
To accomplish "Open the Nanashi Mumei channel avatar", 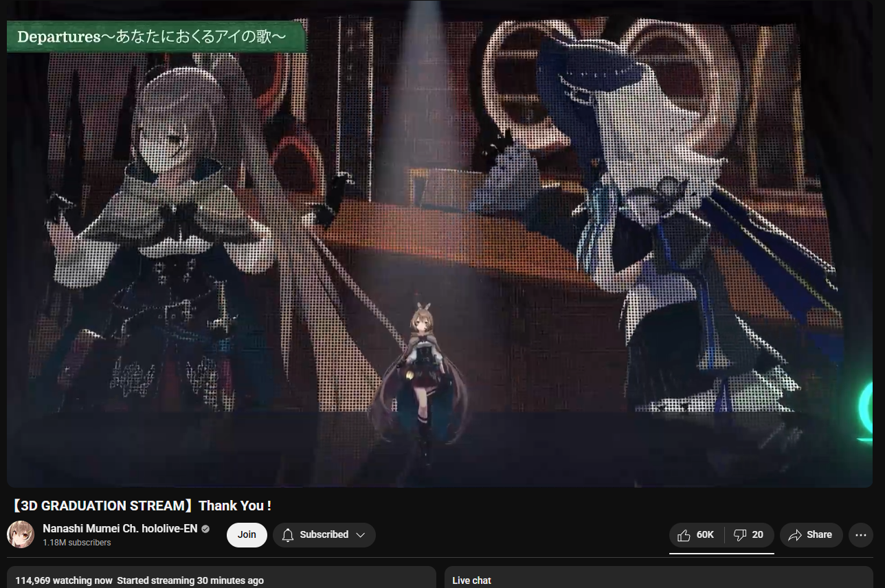I will (21, 534).
